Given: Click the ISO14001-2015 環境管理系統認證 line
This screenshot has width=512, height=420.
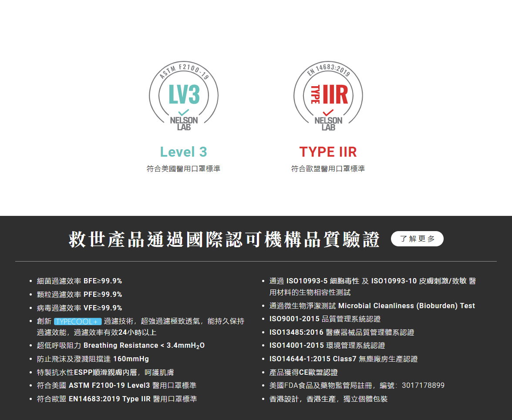Looking at the screenshot, I should coord(327,346).
